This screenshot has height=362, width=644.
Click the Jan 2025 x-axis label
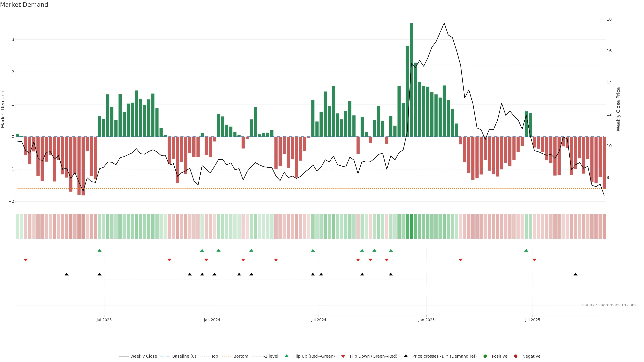point(426,320)
